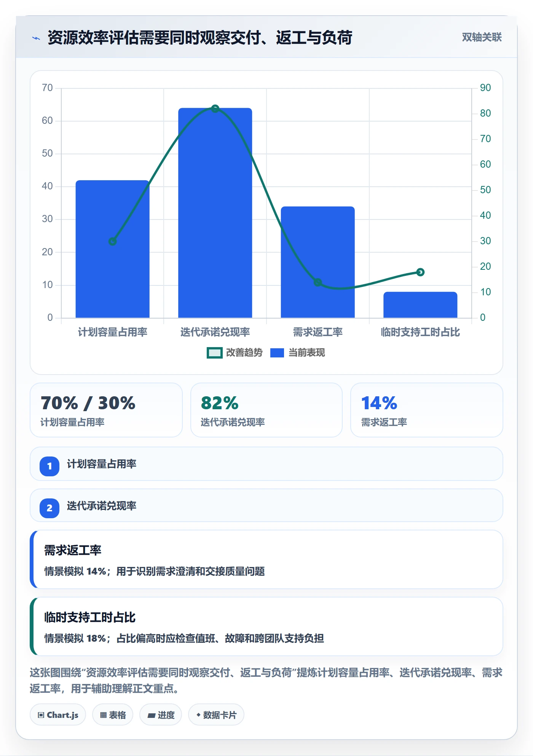Click the line point on 迭代承诺兑现率 peak
Screen dimensions: 533x756
pos(215,109)
